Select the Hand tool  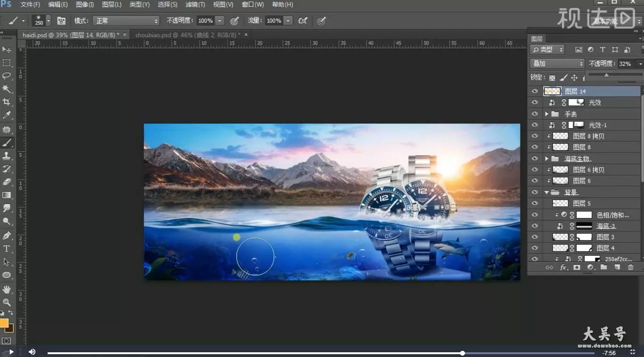[7, 289]
